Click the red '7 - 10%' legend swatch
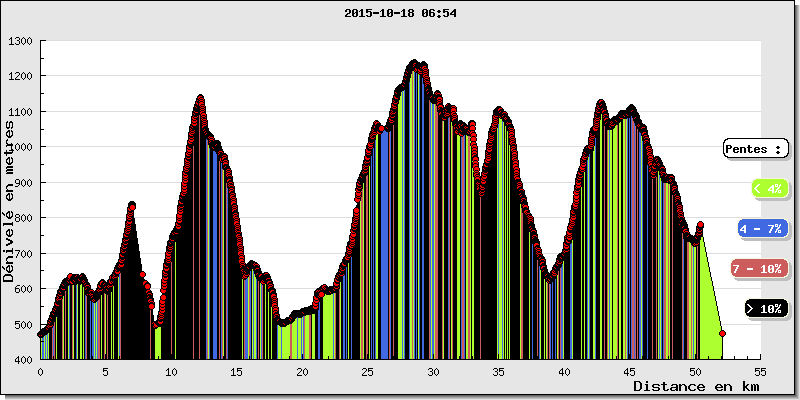Image resolution: width=800 pixels, height=400 pixels. (760, 269)
